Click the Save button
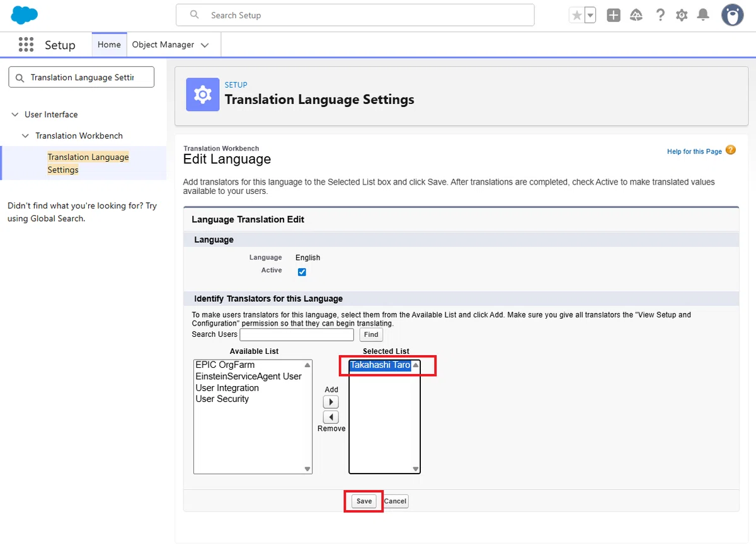 [364, 501]
